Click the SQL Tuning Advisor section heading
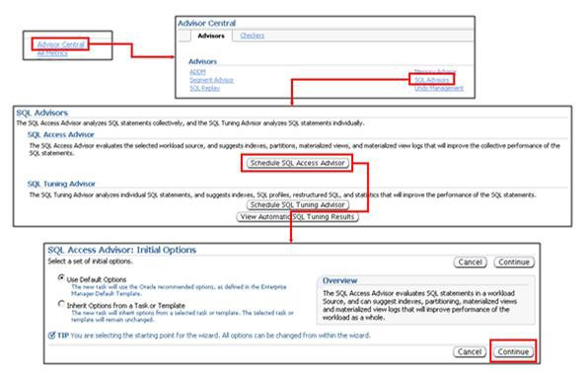The image size is (588, 375). click(x=61, y=184)
